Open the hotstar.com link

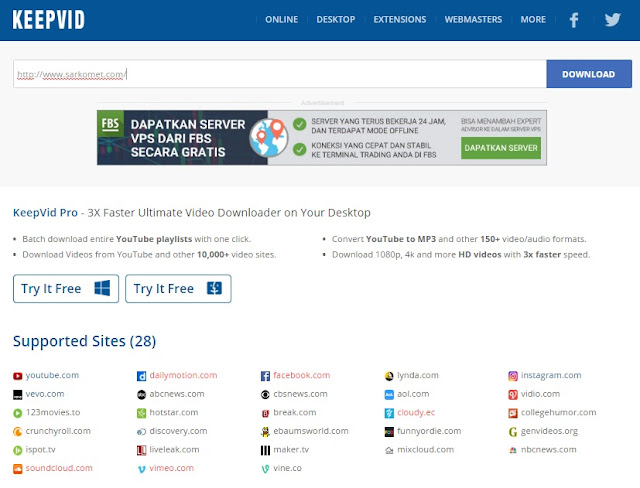coord(174,413)
